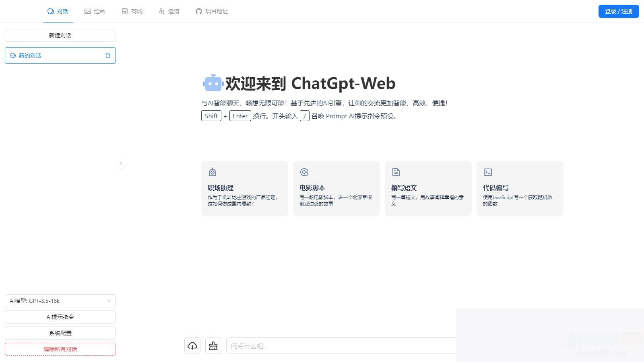Click the cloud download export icon
The image size is (644, 362).
(192, 345)
